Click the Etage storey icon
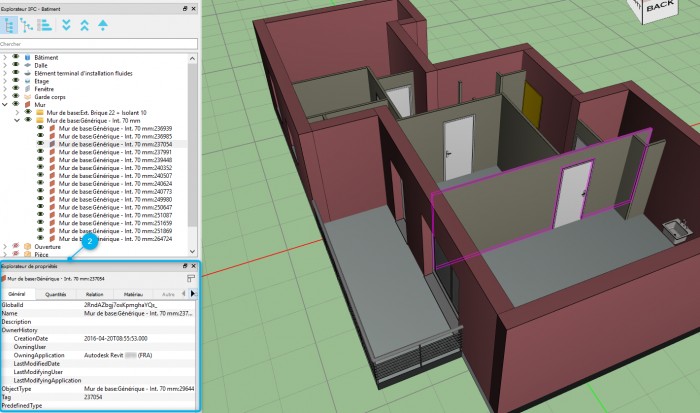The image size is (700, 413). (x=28, y=81)
